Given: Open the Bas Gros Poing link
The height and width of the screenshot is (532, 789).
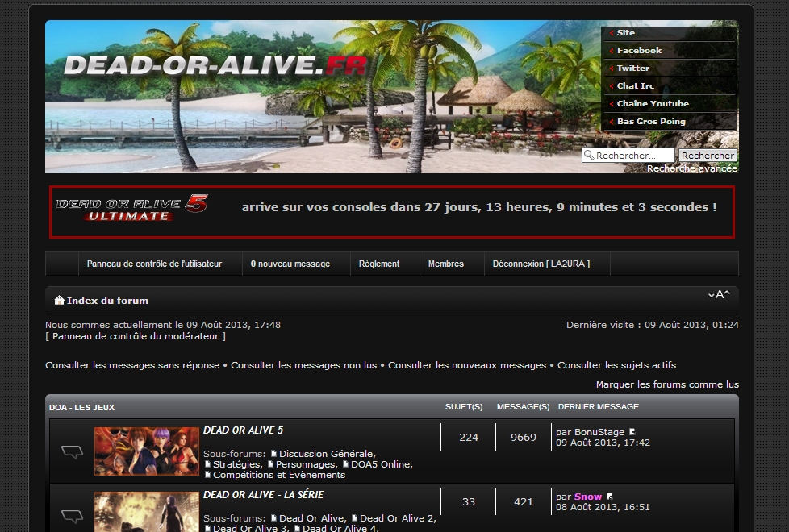Looking at the screenshot, I should [651, 121].
